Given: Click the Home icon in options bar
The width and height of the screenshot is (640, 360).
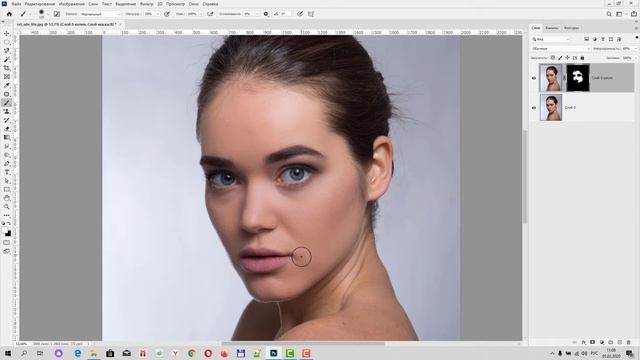Looking at the screenshot, I should click(x=9, y=14).
